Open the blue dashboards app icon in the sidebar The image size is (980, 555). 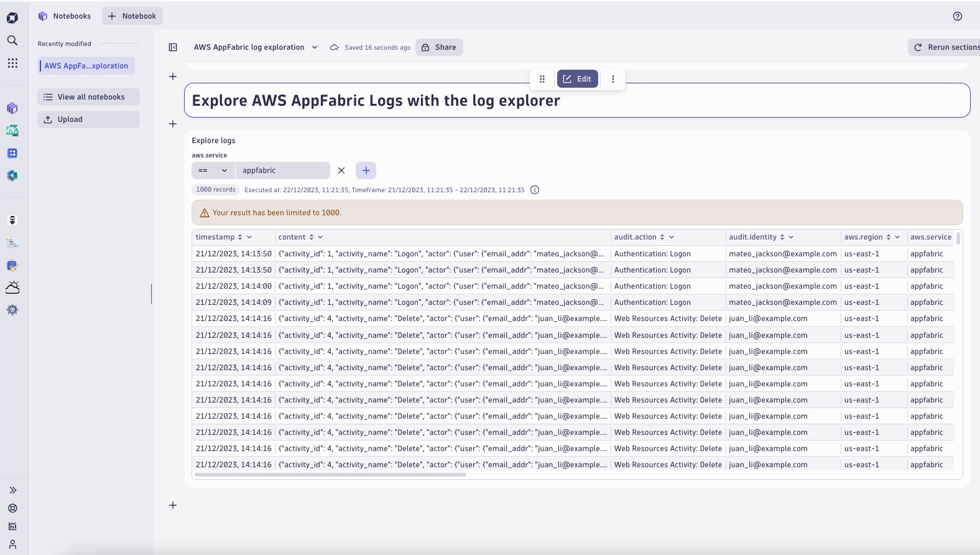coord(12,153)
